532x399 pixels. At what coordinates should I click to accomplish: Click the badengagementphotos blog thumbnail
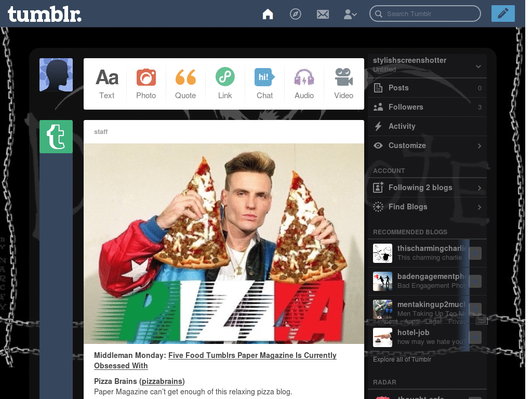click(x=382, y=281)
